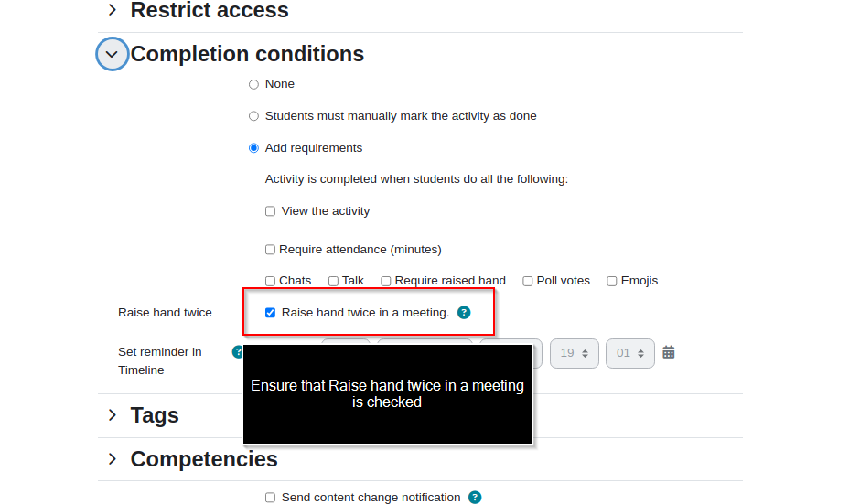Show help for content change notification

click(x=475, y=497)
